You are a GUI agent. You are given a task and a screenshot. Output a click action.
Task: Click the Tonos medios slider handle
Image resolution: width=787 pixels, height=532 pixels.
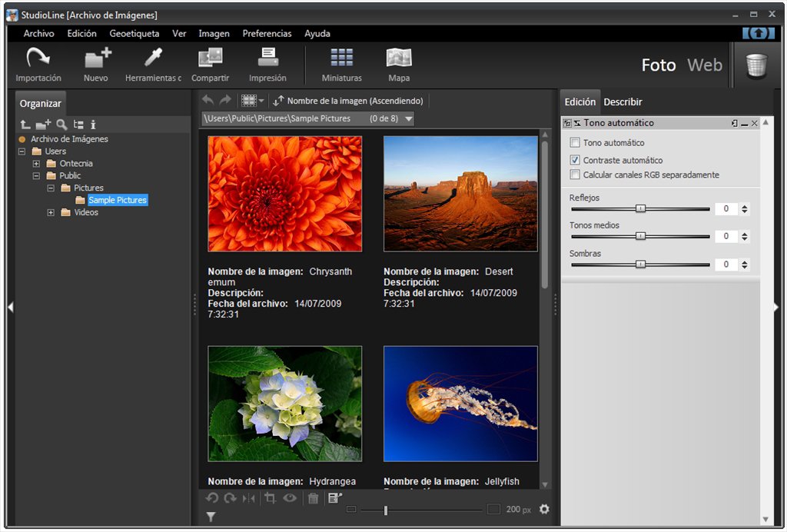pos(640,236)
